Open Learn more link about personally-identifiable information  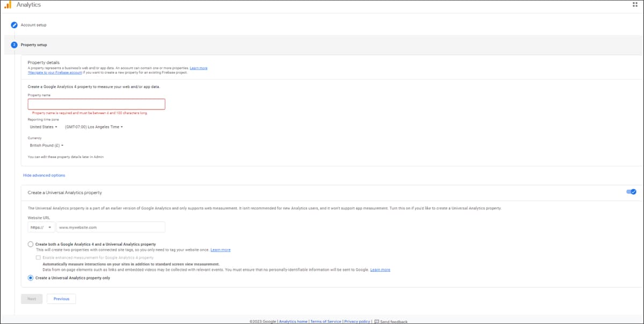(380, 270)
